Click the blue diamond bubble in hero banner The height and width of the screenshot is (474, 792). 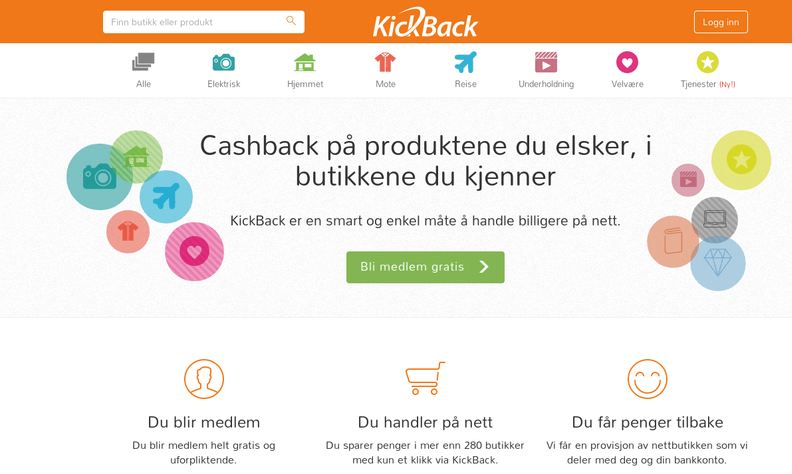718,263
